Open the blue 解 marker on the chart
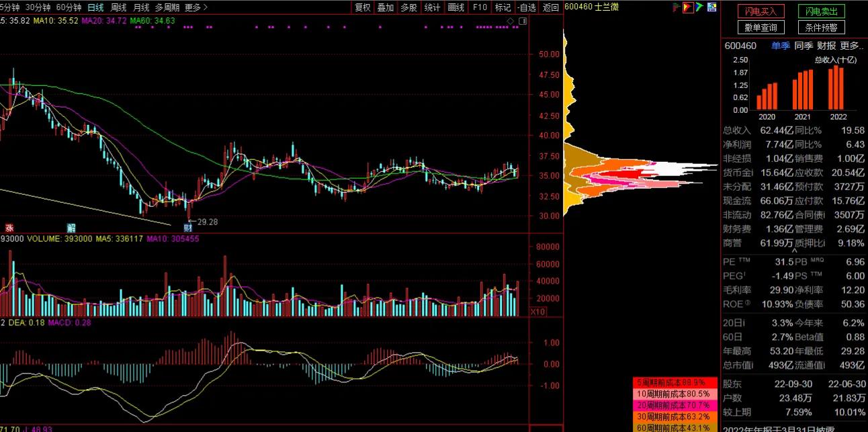Viewport: 868px width, 432px height. click(71, 228)
